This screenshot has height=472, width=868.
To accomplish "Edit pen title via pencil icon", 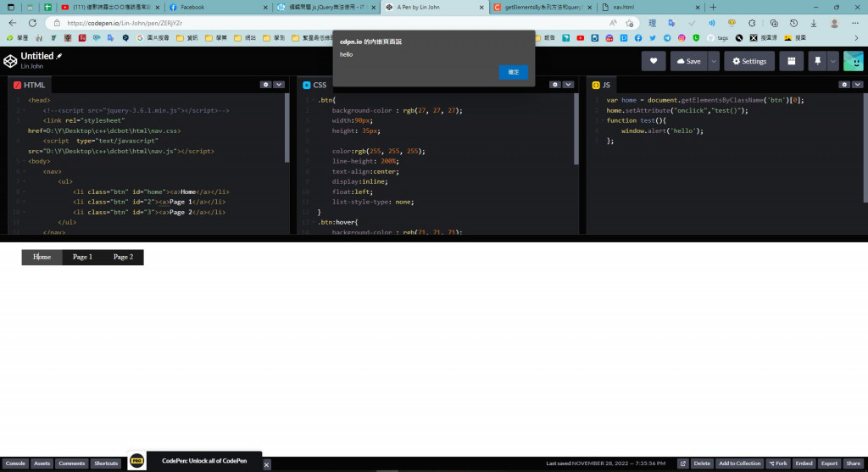I will click(59, 56).
